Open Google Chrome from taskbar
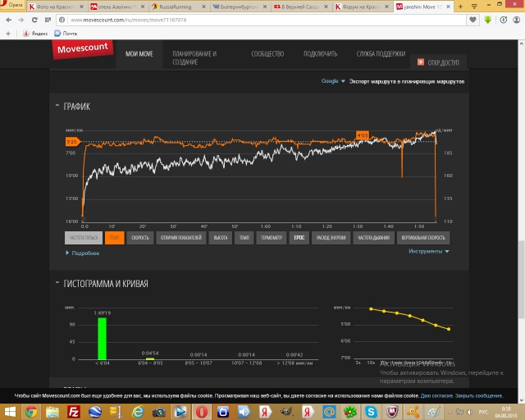The image size is (525, 420). point(31,412)
